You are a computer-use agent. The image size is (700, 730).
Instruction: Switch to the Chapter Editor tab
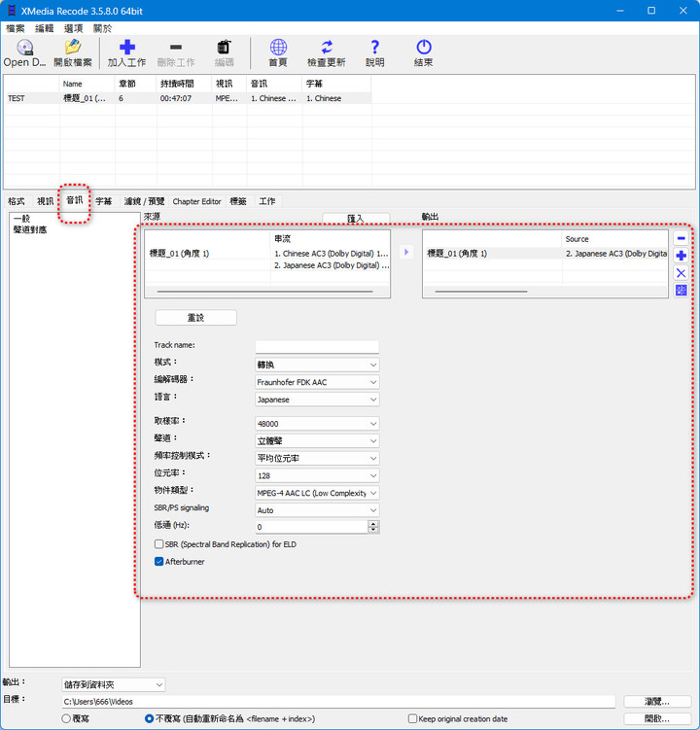[196, 201]
